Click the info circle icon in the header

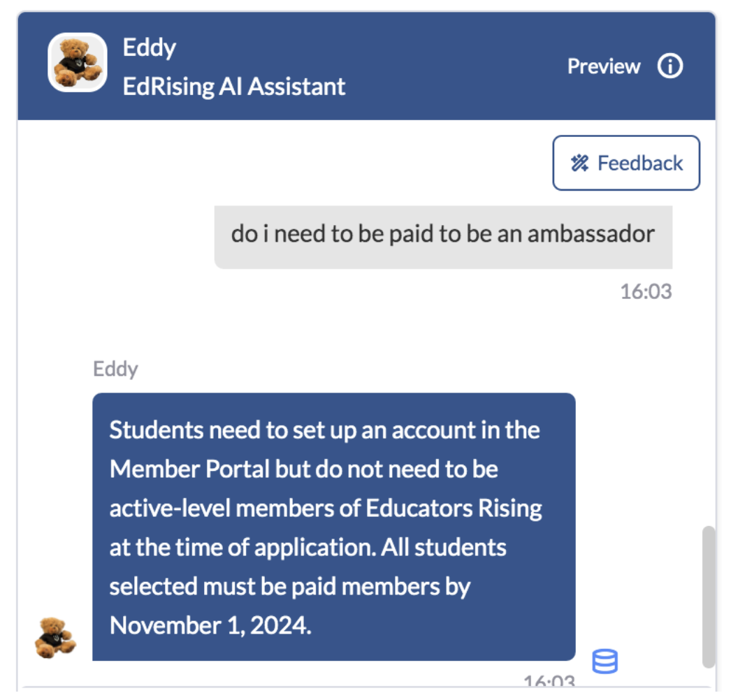pos(670,66)
